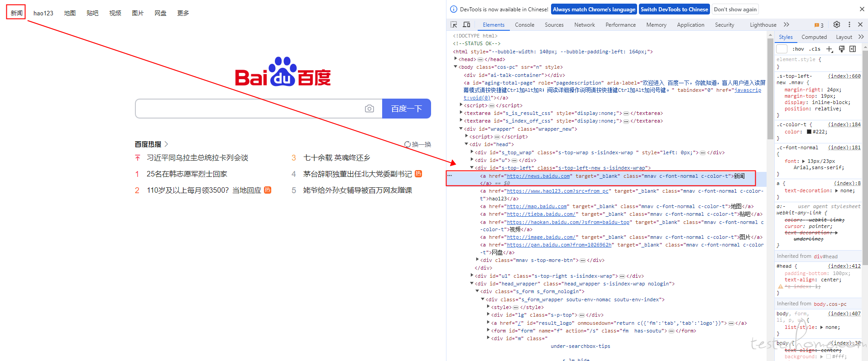The image size is (868, 361).
Task: Open the Performance tab
Action: coord(620,25)
